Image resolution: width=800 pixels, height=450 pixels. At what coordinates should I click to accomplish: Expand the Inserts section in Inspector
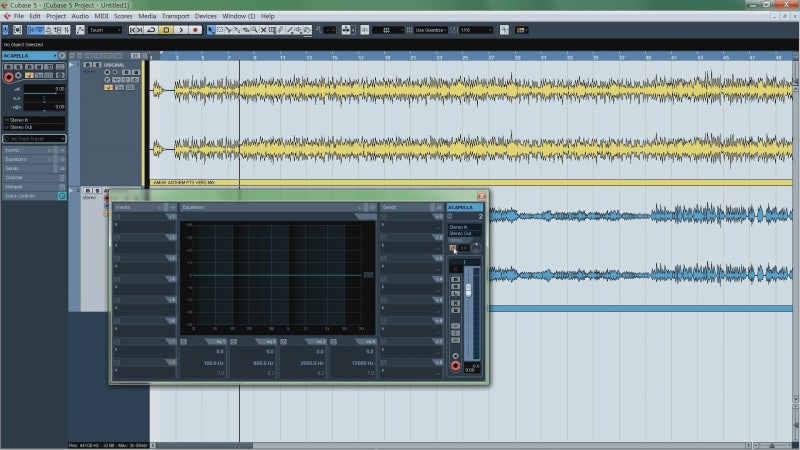[x=34, y=151]
